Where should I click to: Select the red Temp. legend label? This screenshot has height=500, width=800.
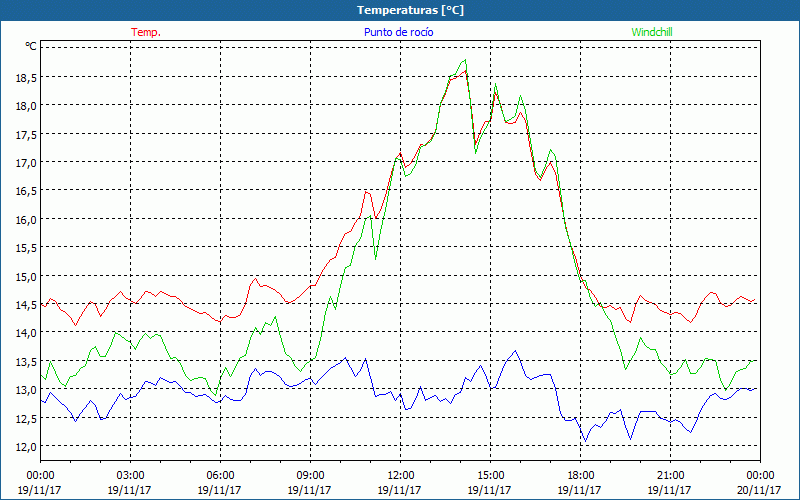point(146,32)
